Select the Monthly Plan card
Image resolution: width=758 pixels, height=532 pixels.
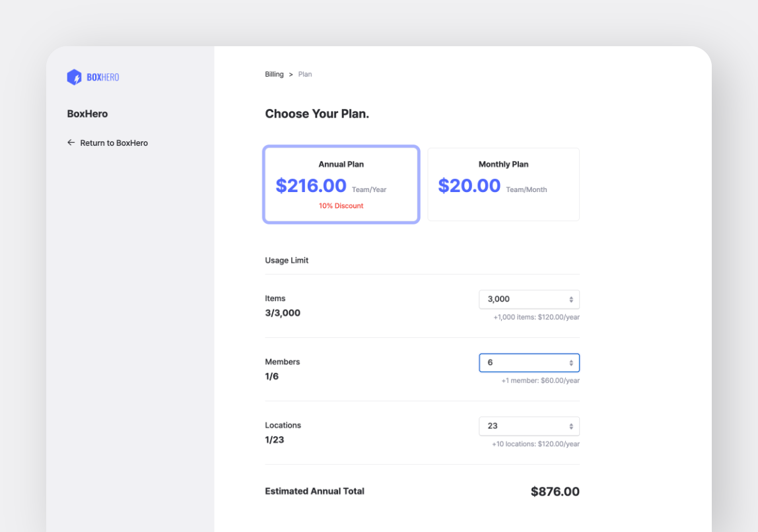click(503, 184)
